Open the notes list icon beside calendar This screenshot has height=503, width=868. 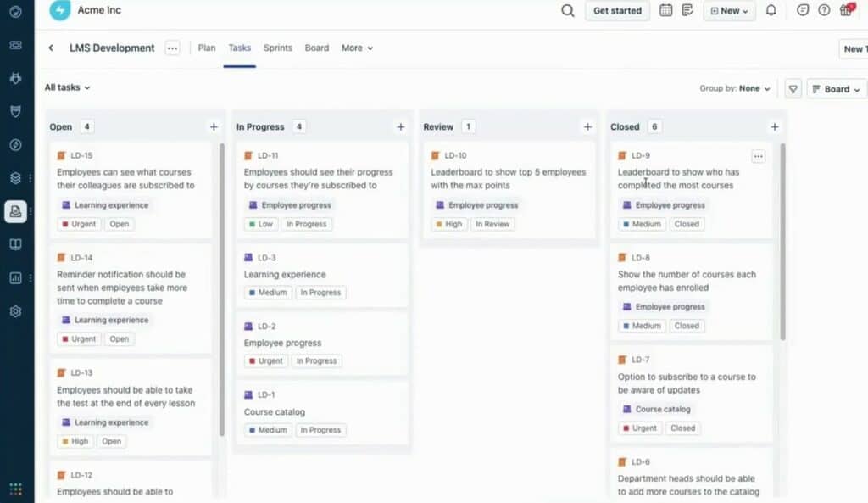(687, 10)
